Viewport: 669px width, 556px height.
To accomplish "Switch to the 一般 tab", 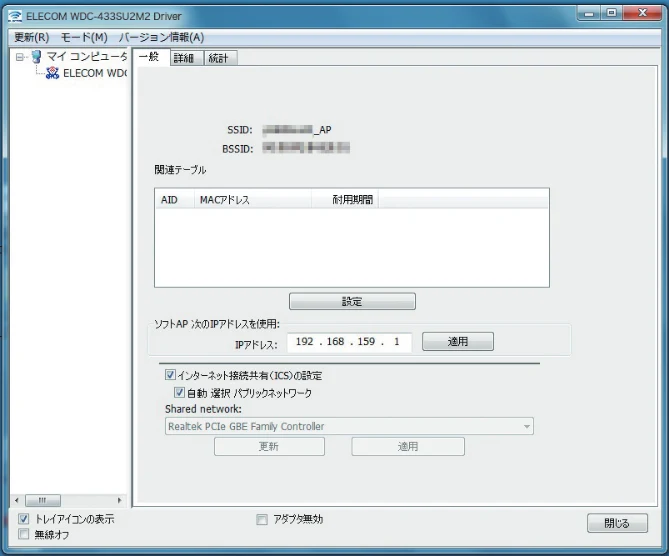I will 149,57.
